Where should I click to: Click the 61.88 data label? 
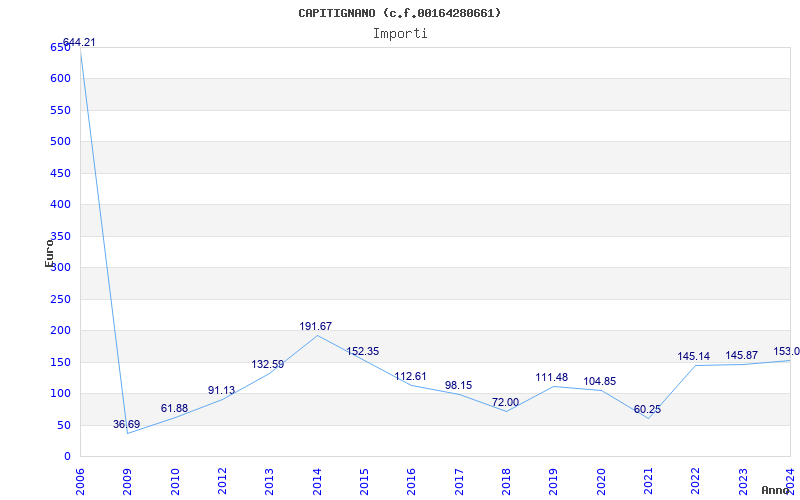point(174,408)
